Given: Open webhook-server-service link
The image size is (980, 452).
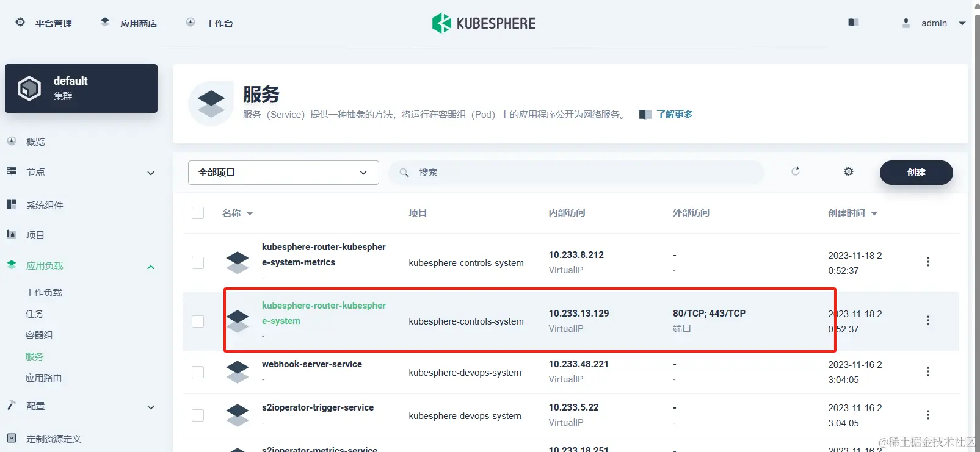Looking at the screenshot, I should (312, 364).
